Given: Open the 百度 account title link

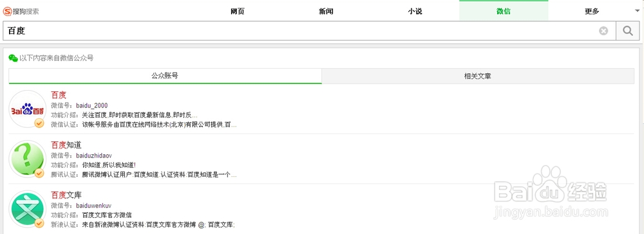Looking at the screenshot, I should (59, 95).
